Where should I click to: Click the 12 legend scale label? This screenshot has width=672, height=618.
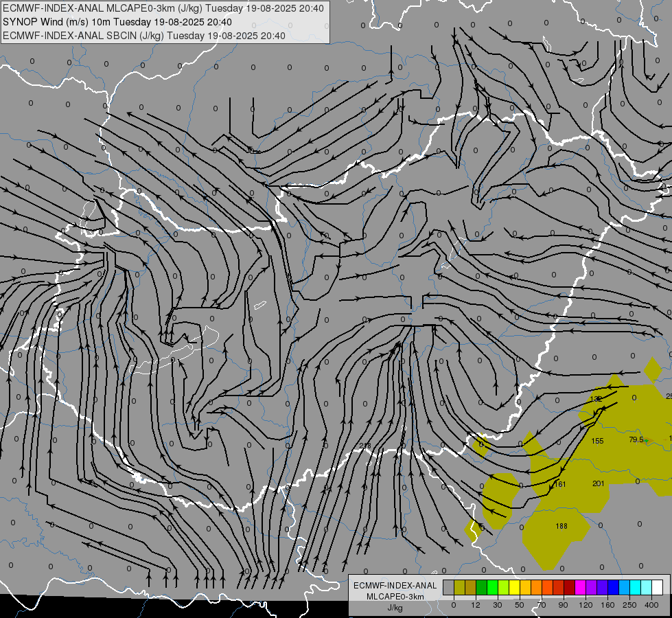(476, 605)
